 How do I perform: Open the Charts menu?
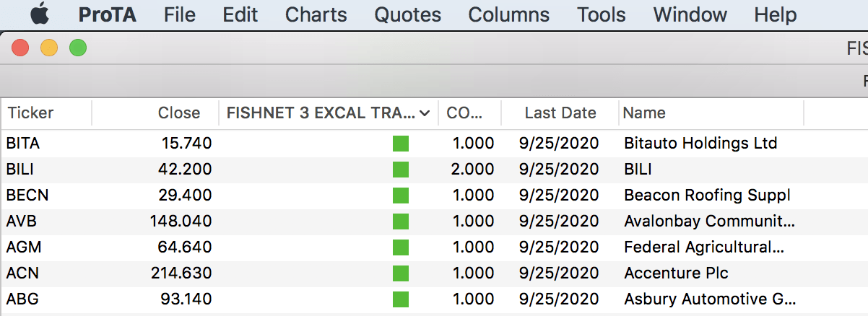[x=316, y=14]
